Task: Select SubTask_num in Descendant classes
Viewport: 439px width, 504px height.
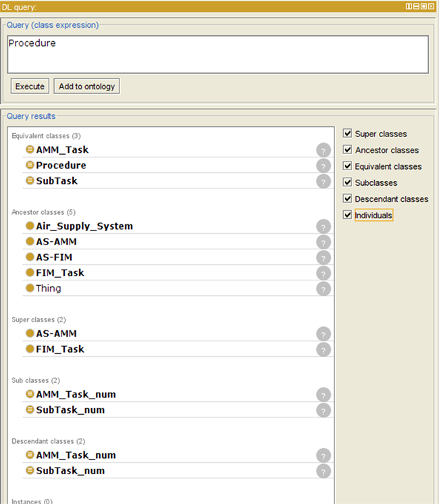Action: coord(70,471)
